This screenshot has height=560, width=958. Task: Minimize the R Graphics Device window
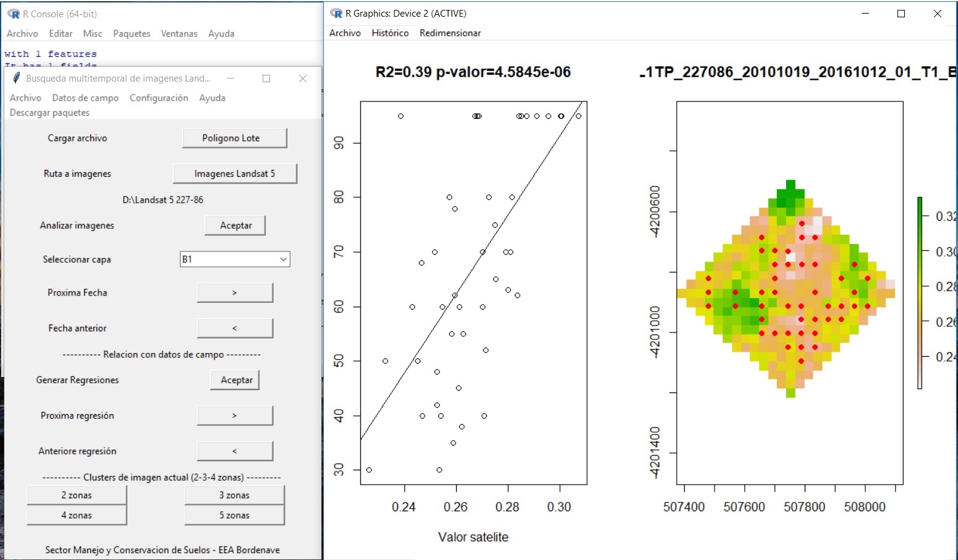tap(865, 14)
